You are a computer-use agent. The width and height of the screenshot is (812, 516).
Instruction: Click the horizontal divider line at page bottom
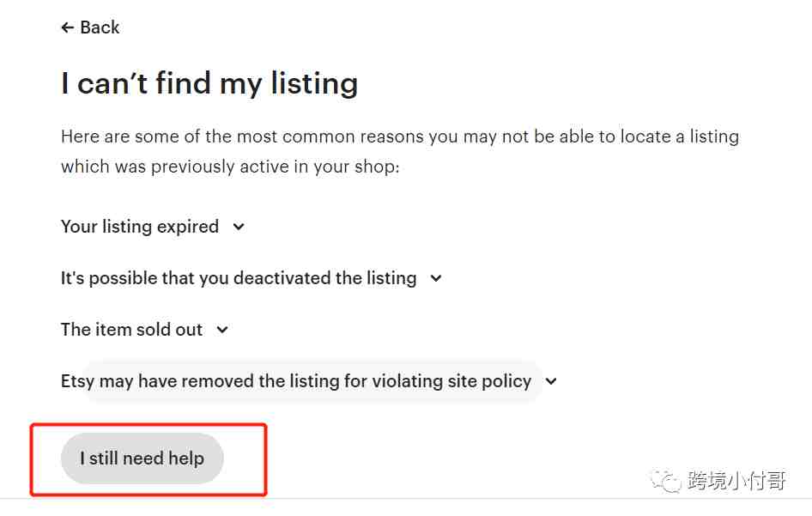pyautogui.click(x=406, y=500)
